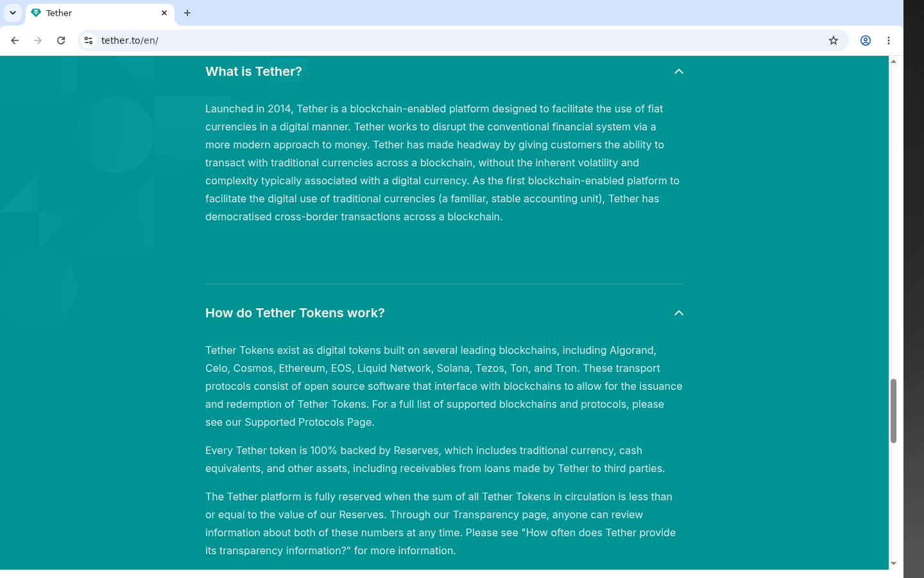Close the Tether tab
This screenshot has width=924, height=578.
click(164, 13)
